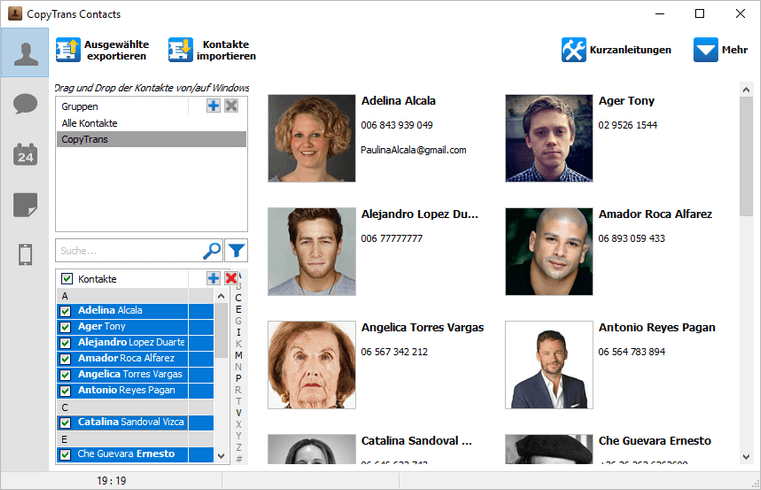Screen dimensions: 761x490
Task: Open the Mehr dropdown menu
Action: click(720, 50)
